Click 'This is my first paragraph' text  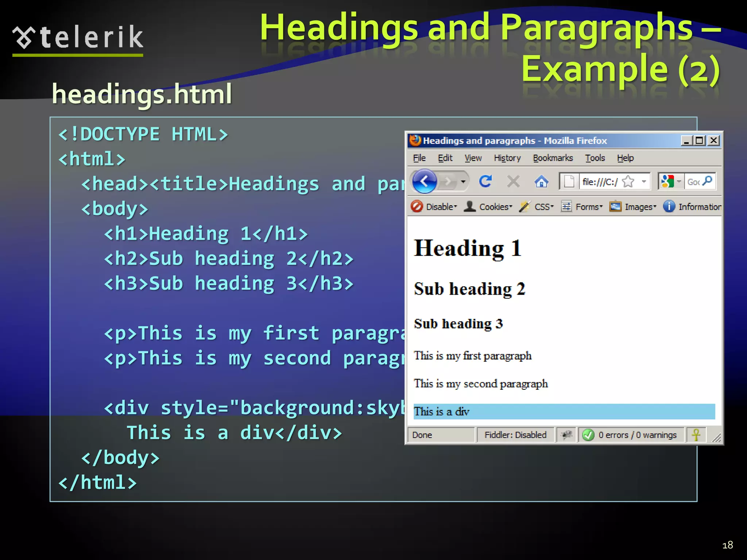coord(473,356)
